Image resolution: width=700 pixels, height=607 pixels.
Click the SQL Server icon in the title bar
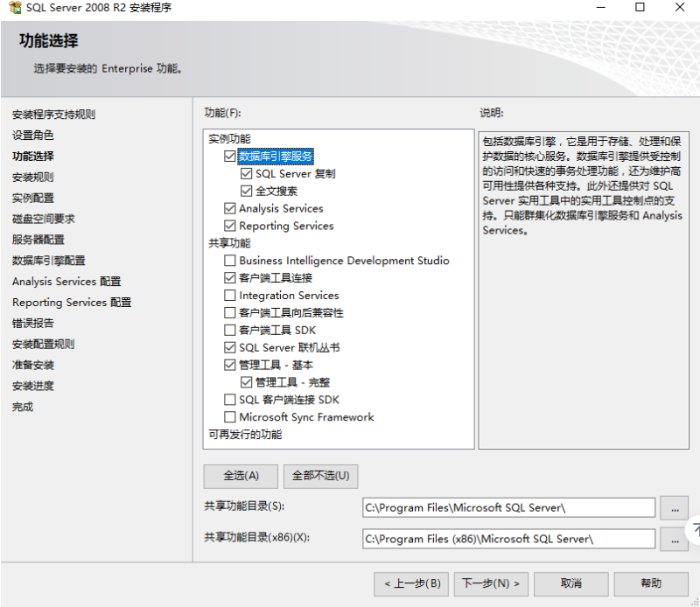[12, 9]
